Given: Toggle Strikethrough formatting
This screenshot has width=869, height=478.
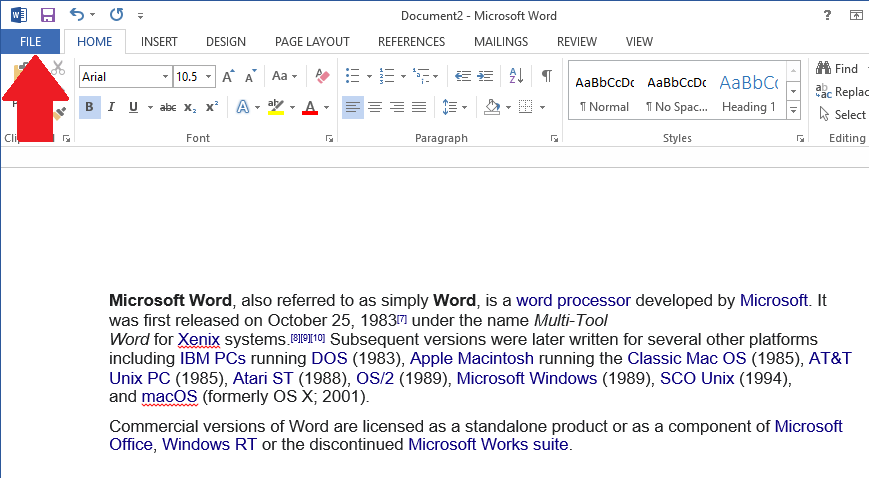Looking at the screenshot, I should pos(168,108).
